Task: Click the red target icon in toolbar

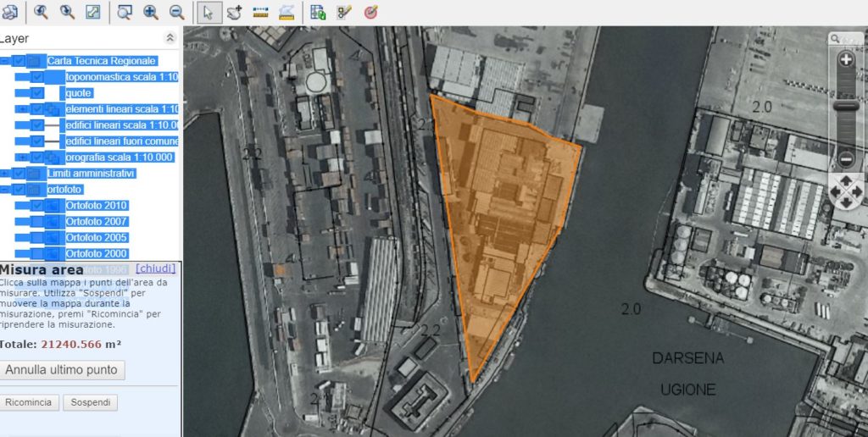Action: click(x=370, y=12)
